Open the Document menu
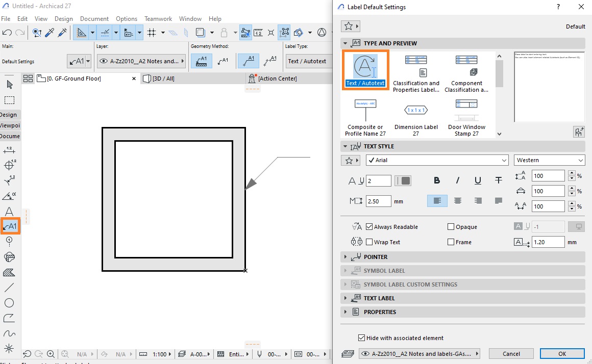The image size is (592, 364). tap(94, 18)
